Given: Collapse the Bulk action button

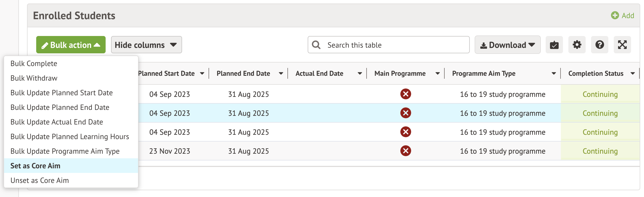Looking at the screenshot, I should [71, 45].
